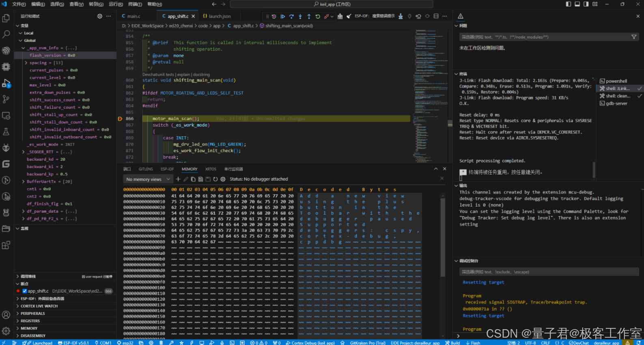Viewport: 644px width, 345px height.
Task: Open the No memory views dropdown
Action: tap(148, 179)
